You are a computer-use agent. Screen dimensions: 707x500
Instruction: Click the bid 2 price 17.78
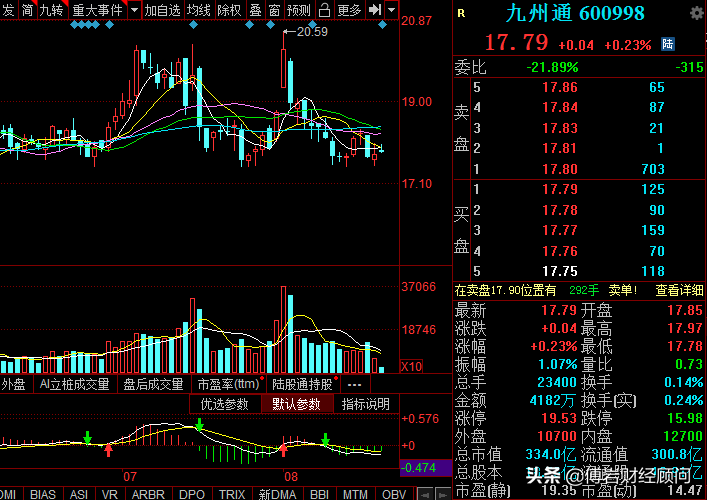pos(560,210)
